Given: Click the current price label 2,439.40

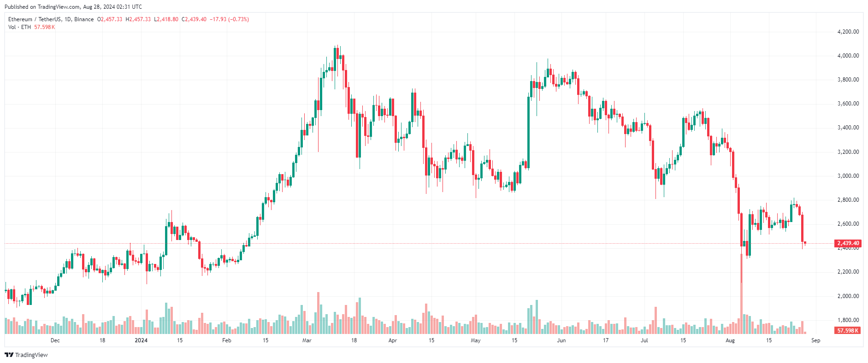Looking at the screenshot, I should [848, 243].
